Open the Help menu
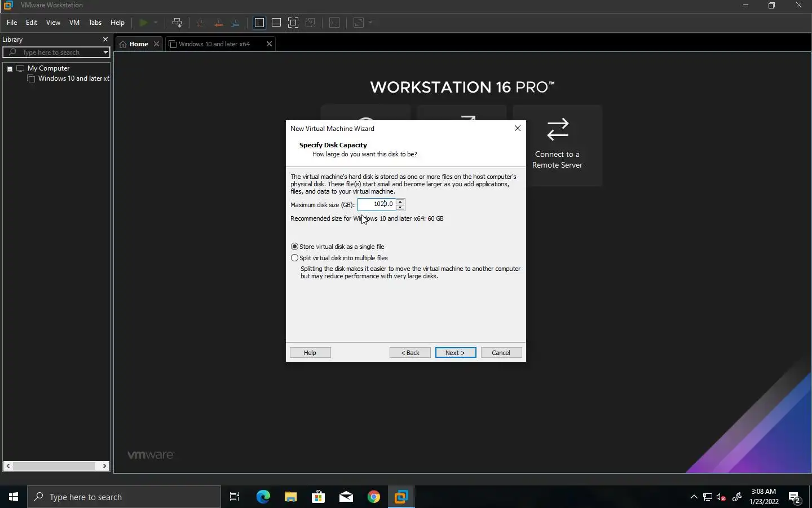812x508 pixels. tap(117, 23)
